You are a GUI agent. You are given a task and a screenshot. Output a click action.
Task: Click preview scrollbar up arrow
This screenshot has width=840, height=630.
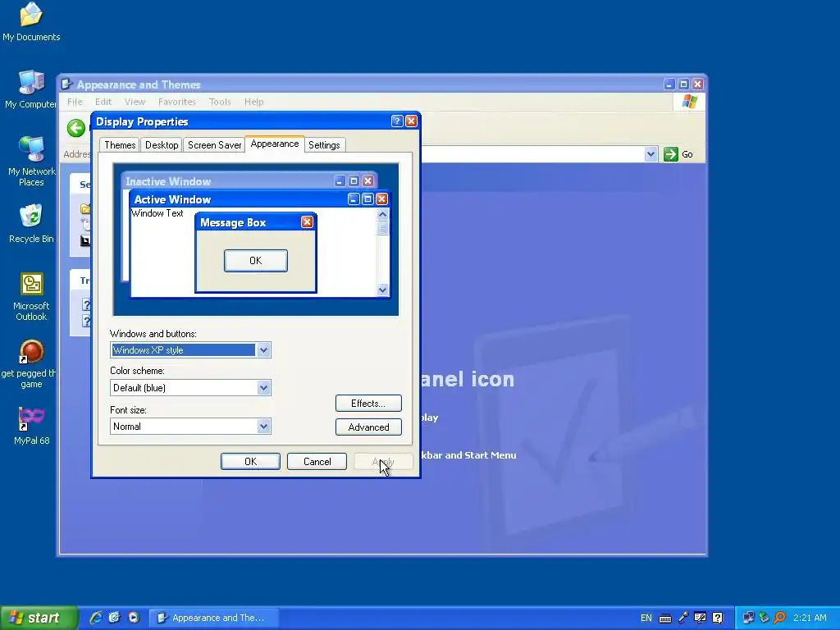(x=382, y=214)
